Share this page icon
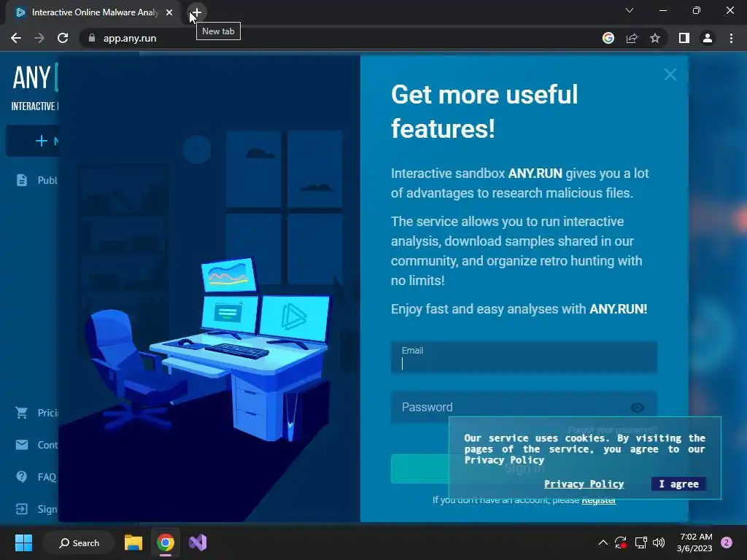Viewport: 747px width, 560px height. 632,38
